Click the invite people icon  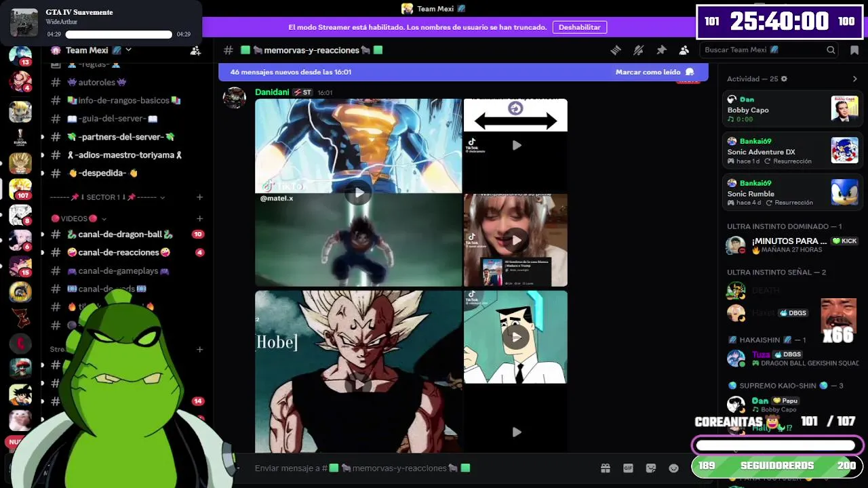click(195, 50)
